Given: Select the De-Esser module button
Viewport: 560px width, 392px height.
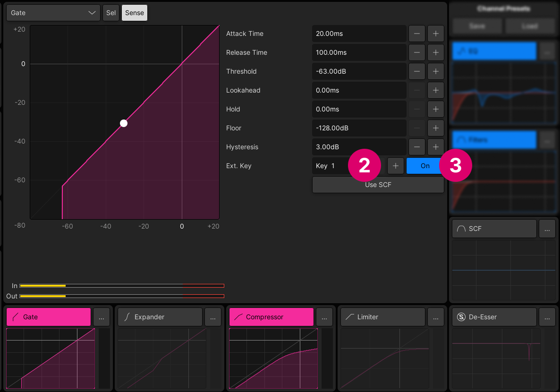Looking at the screenshot, I should click(x=494, y=317).
